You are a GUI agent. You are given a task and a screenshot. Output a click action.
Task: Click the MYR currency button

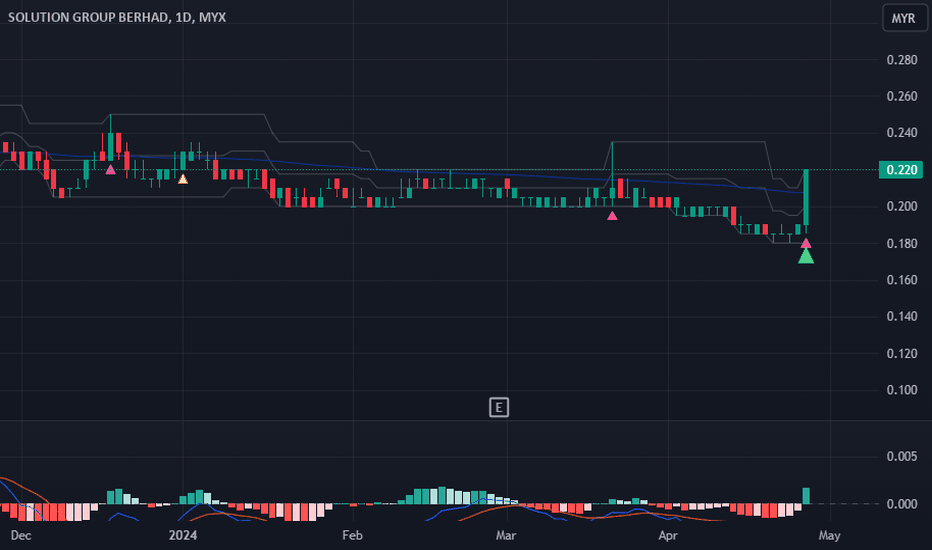click(x=904, y=18)
